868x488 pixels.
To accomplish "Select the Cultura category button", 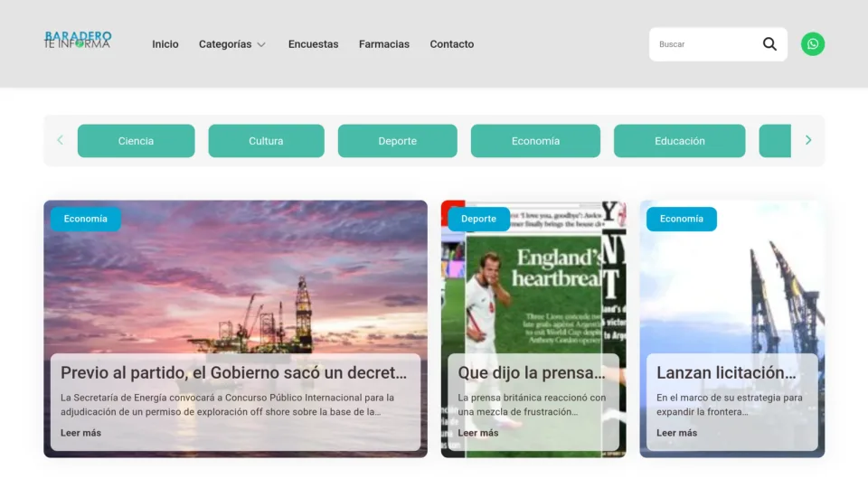I will (x=266, y=141).
